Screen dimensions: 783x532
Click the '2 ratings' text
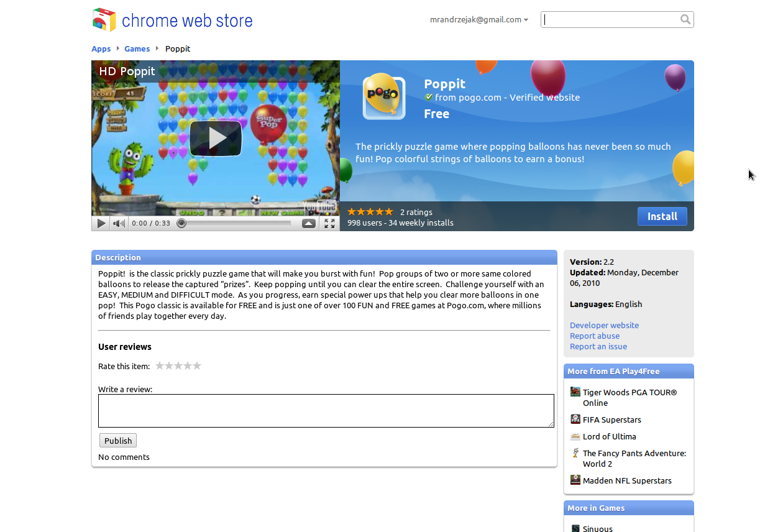tap(416, 212)
